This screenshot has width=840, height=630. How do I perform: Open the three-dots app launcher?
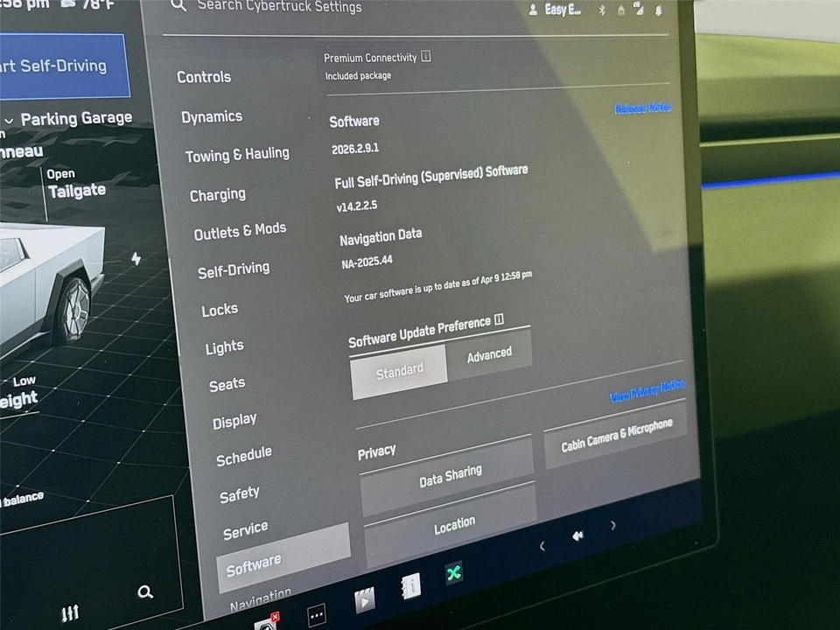coord(317,615)
